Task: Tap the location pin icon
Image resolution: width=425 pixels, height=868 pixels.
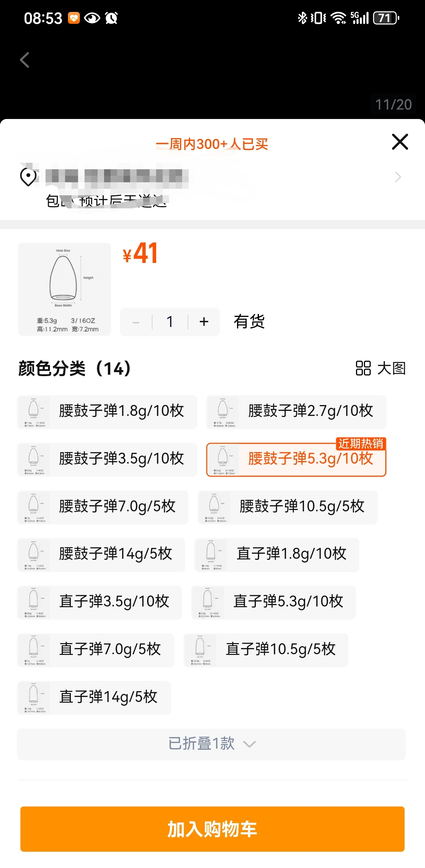Action: tap(28, 177)
